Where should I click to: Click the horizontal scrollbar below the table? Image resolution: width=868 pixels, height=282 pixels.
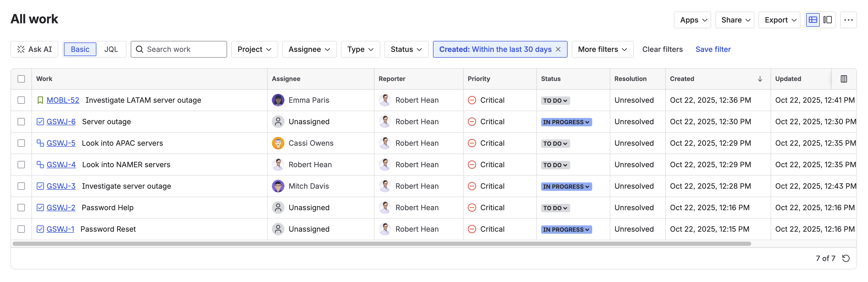[381, 244]
